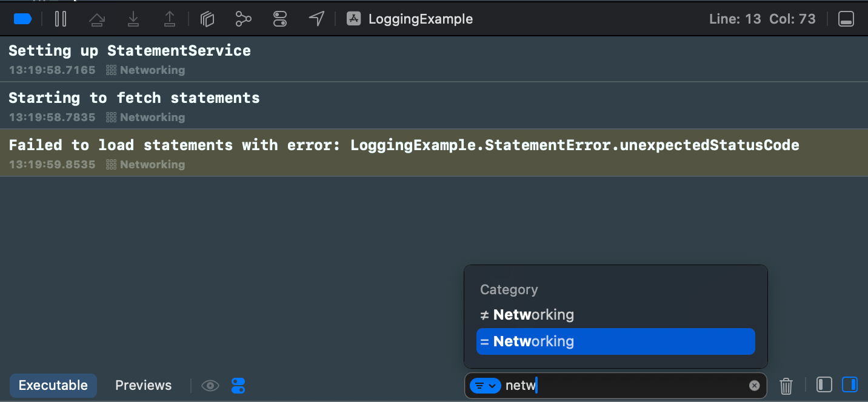Clear the filter text field
This screenshot has width=868, height=402.
coord(754,386)
